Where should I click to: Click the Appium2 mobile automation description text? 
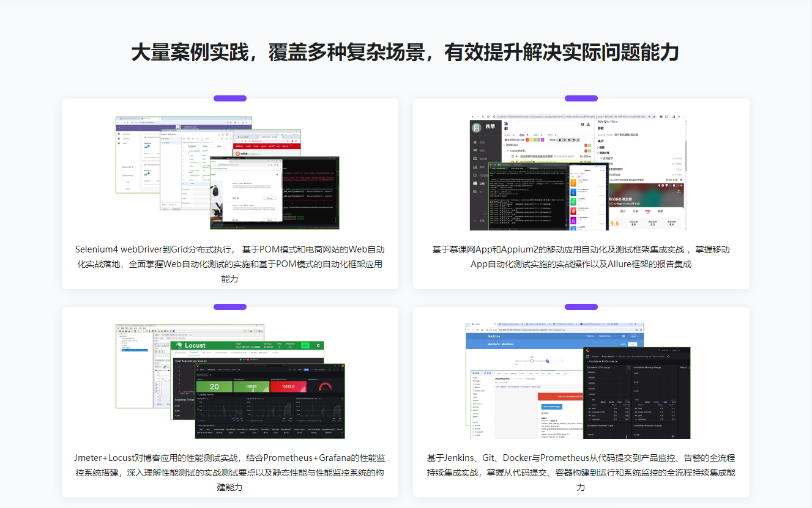581,257
